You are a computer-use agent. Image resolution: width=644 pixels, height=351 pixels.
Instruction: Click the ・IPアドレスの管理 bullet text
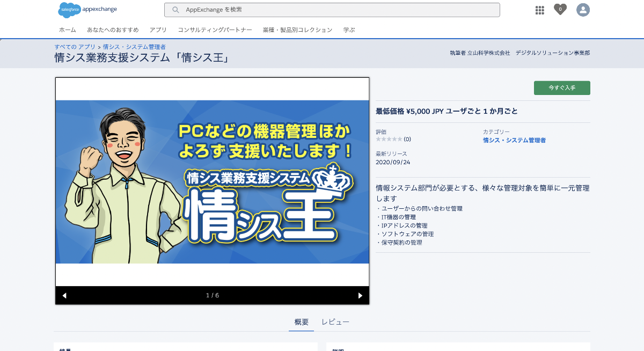[401, 225]
